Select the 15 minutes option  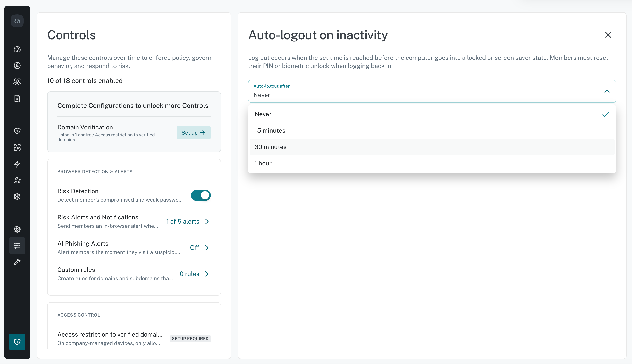click(x=432, y=130)
